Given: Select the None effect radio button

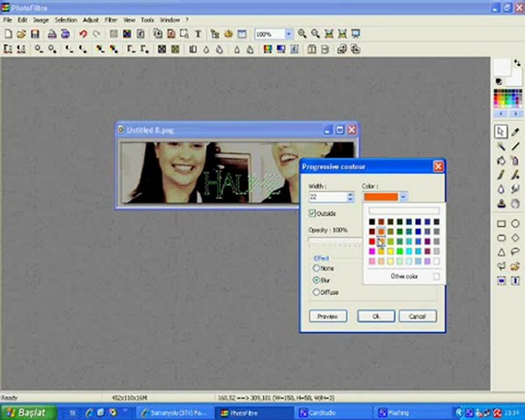Looking at the screenshot, I should [317, 268].
